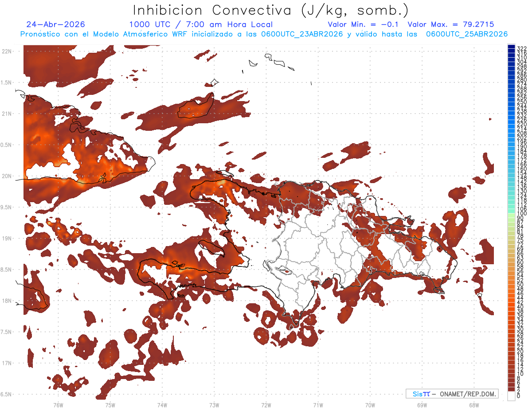Click the 22N latitude axis label
The height and width of the screenshot is (411, 532).
click(6, 51)
